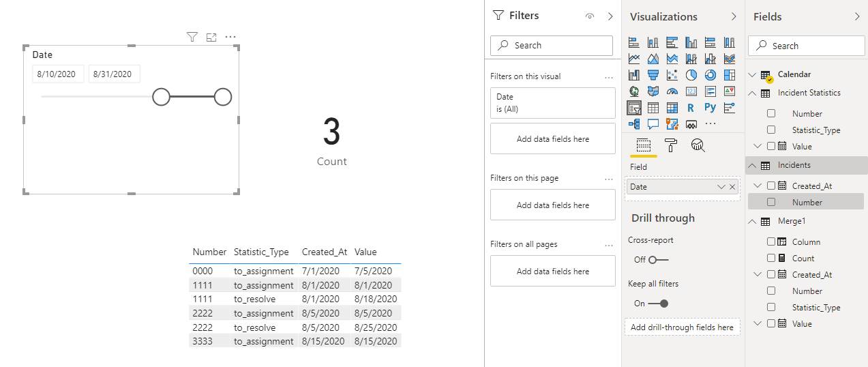Select the Gauge visual
The width and height of the screenshot is (868, 367).
672,91
